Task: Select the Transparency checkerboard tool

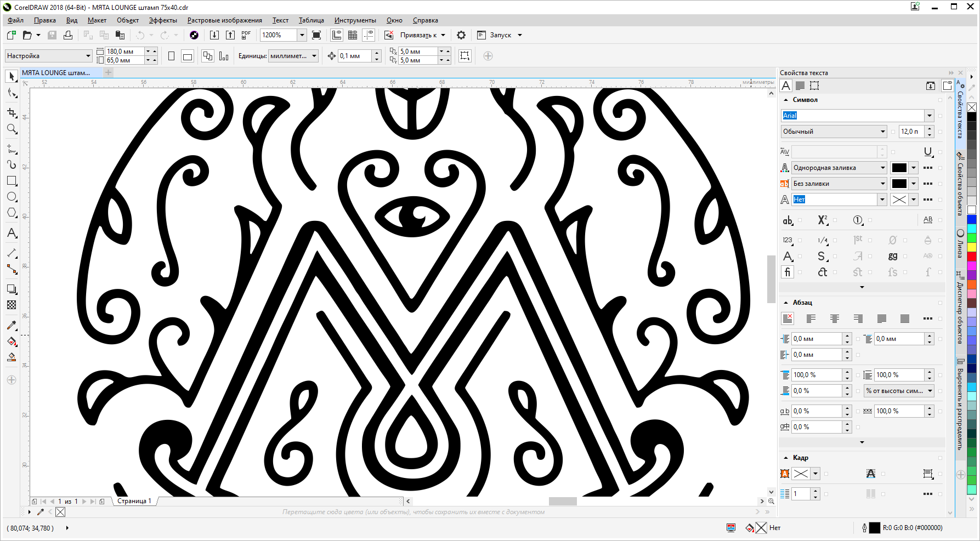Action: coord(12,305)
